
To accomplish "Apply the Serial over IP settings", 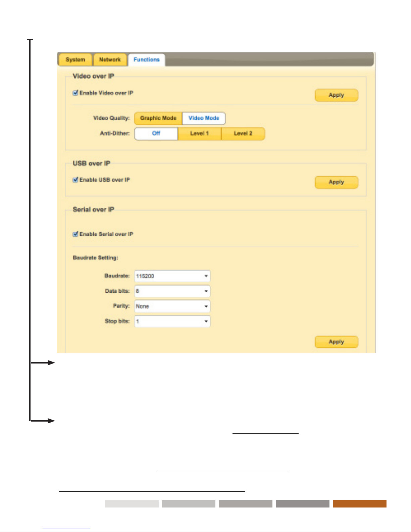I will [336, 342].
